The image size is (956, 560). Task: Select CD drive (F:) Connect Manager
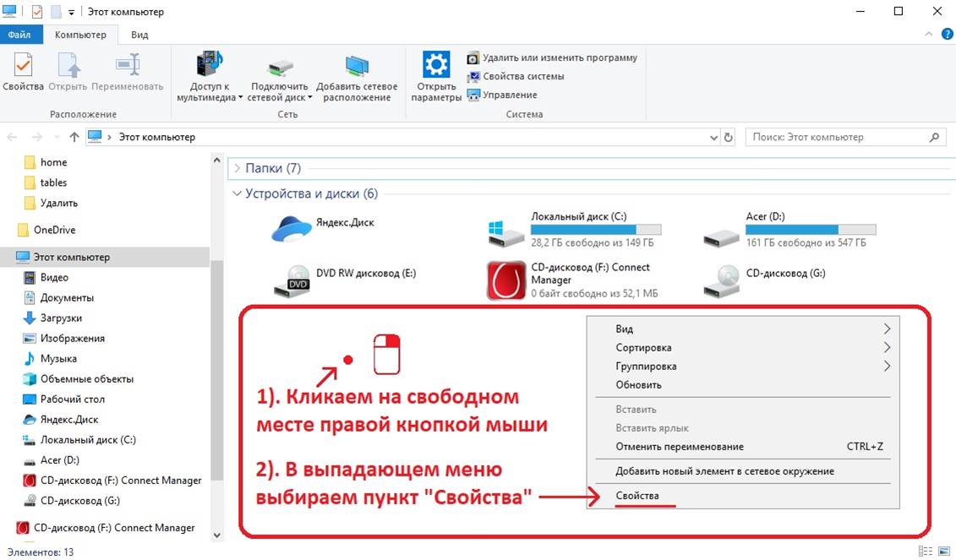point(572,280)
